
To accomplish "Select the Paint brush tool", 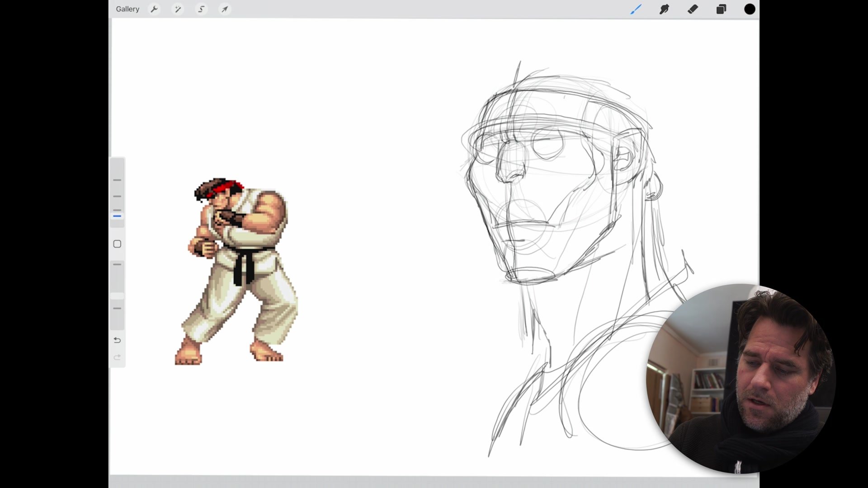I will 636,9.
